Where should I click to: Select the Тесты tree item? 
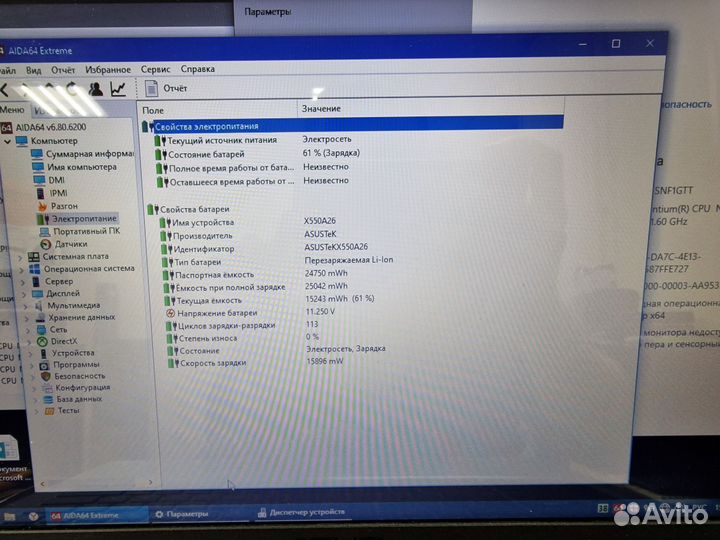point(62,411)
